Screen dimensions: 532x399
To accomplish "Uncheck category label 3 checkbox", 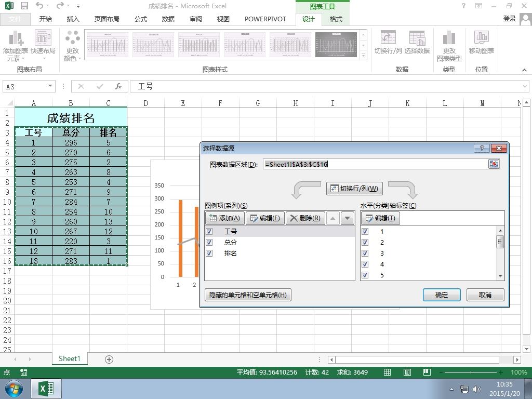I will pos(365,253).
